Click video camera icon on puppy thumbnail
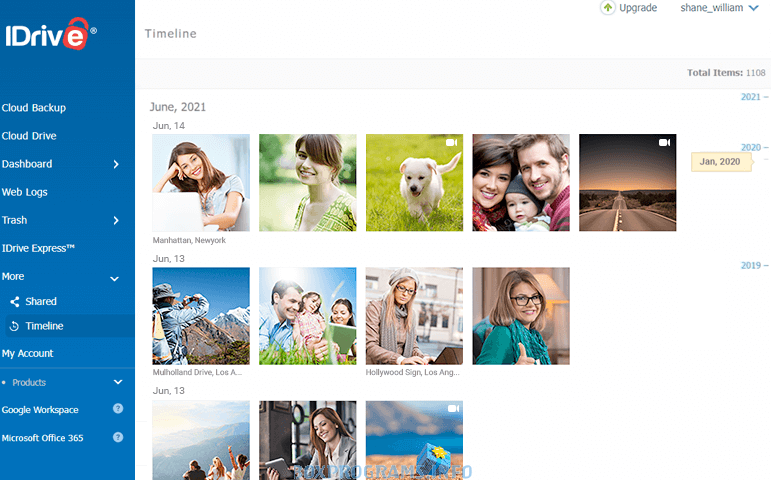This screenshot has height=480, width=771. (x=451, y=144)
